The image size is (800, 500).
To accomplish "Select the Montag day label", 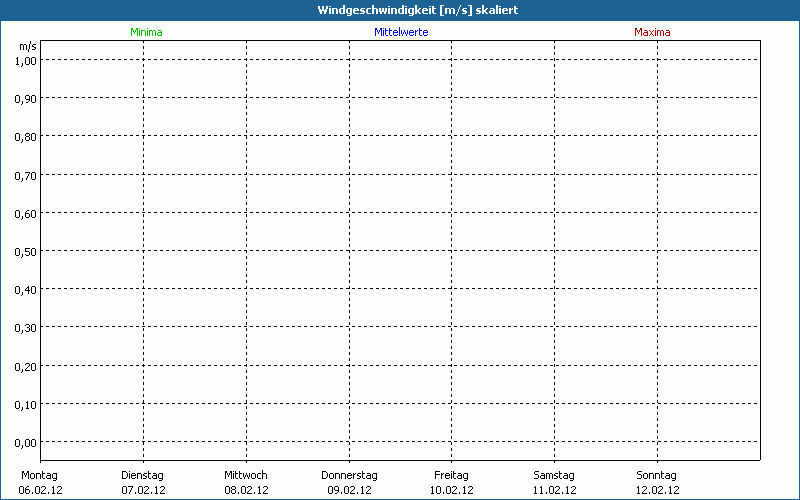I will [39, 475].
